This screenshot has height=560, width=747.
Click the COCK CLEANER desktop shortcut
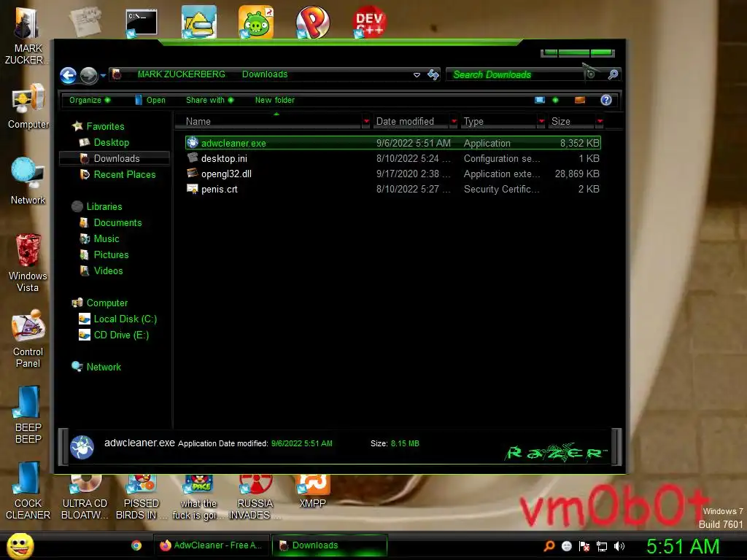click(28, 491)
